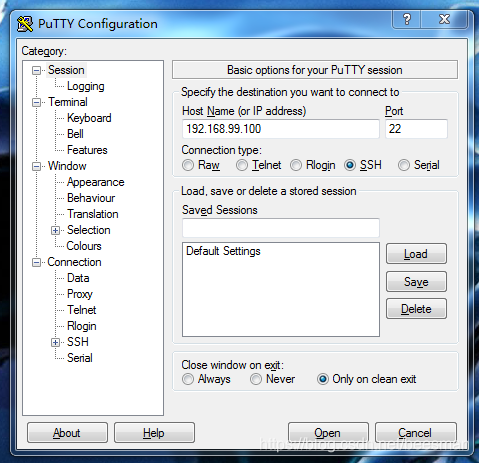Open the Colours settings category

84,246
